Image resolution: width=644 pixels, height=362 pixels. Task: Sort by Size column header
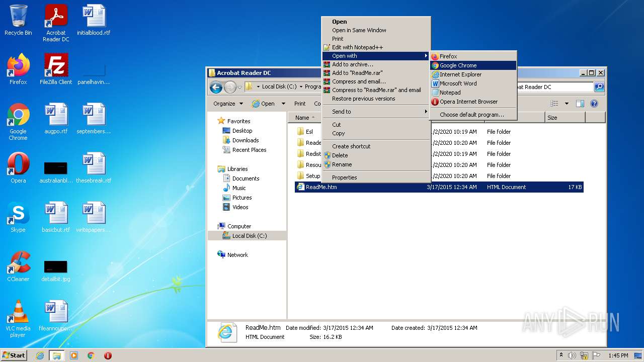point(565,118)
